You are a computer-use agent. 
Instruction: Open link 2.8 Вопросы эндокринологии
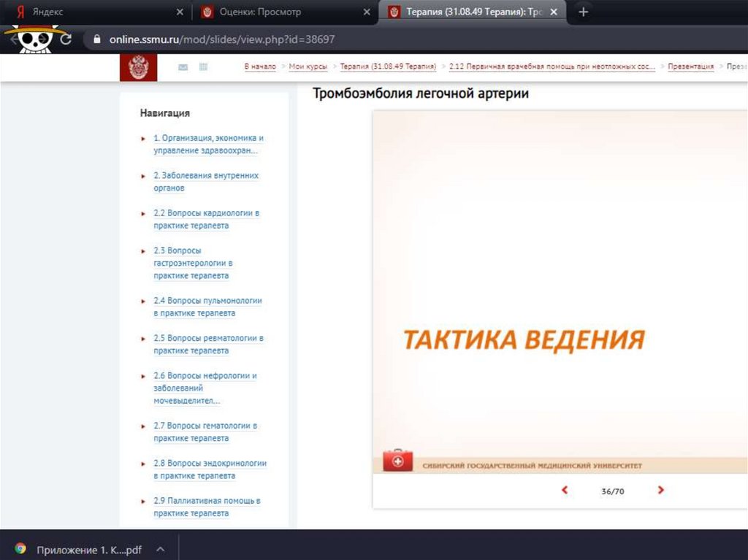tap(210, 469)
